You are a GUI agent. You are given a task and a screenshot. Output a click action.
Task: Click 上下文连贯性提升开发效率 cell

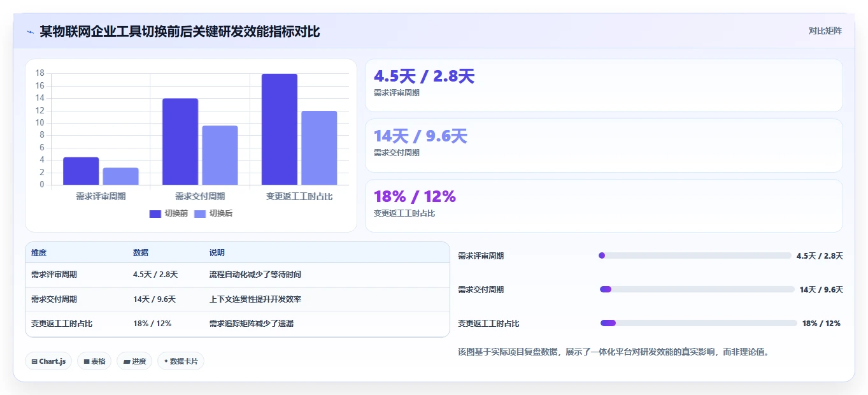255,299
